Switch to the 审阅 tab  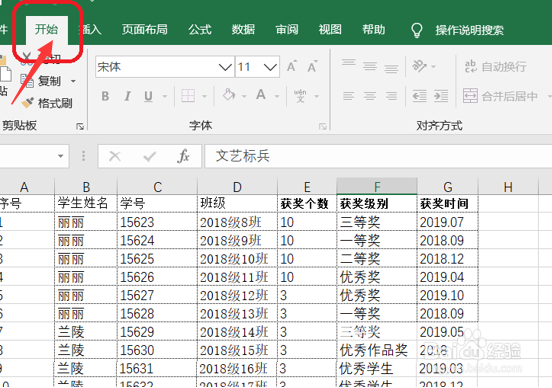[287, 30]
